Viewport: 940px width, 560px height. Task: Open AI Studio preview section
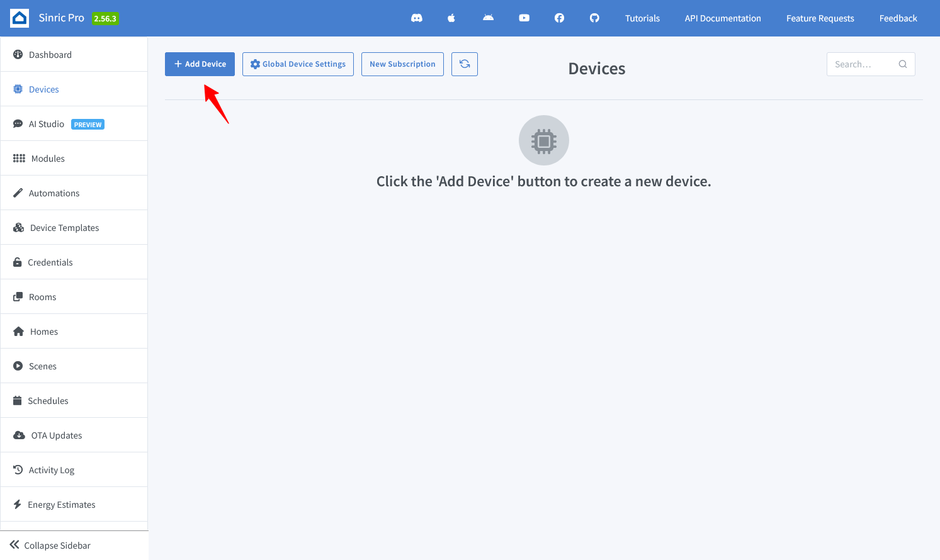[74, 124]
